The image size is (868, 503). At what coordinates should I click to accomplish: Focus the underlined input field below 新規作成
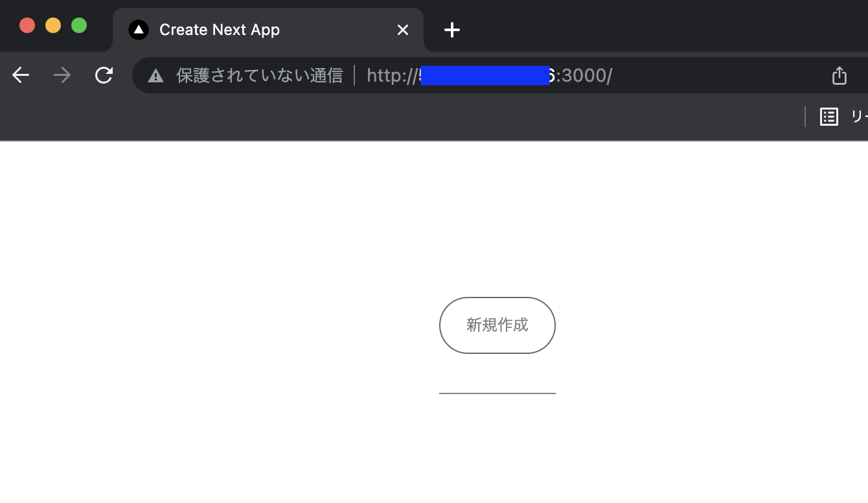[x=497, y=384]
